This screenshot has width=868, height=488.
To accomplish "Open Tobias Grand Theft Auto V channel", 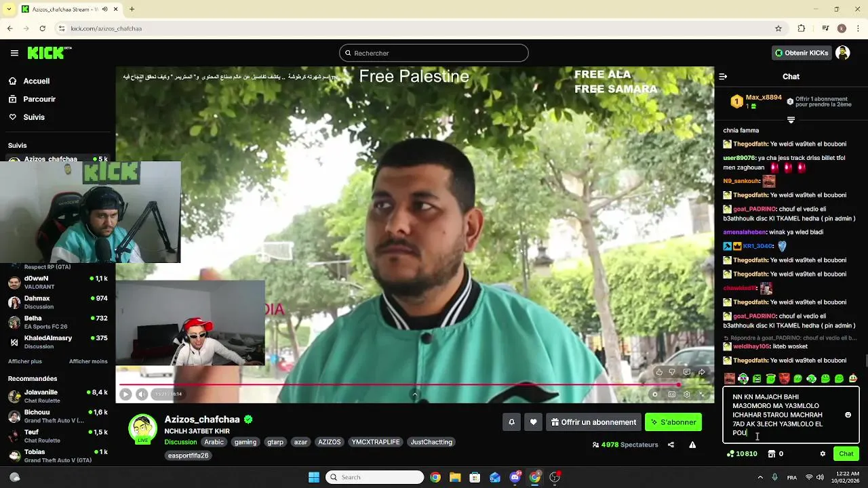I will click(58, 455).
